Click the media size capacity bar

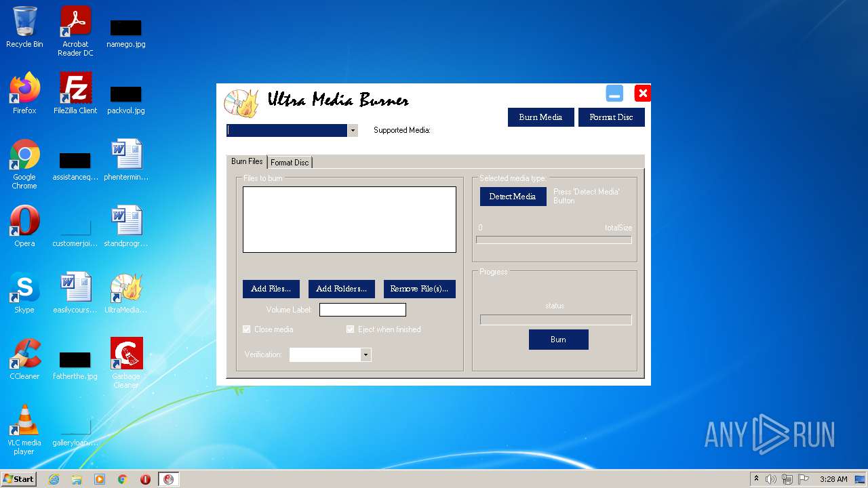pyautogui.click(x=554, y=239)
